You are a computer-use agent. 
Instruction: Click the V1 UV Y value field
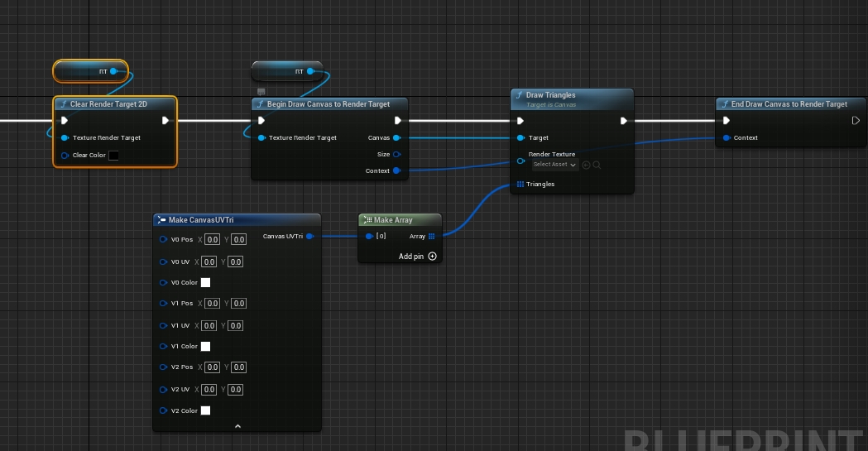pyautogui.click(x=236, y=326)
